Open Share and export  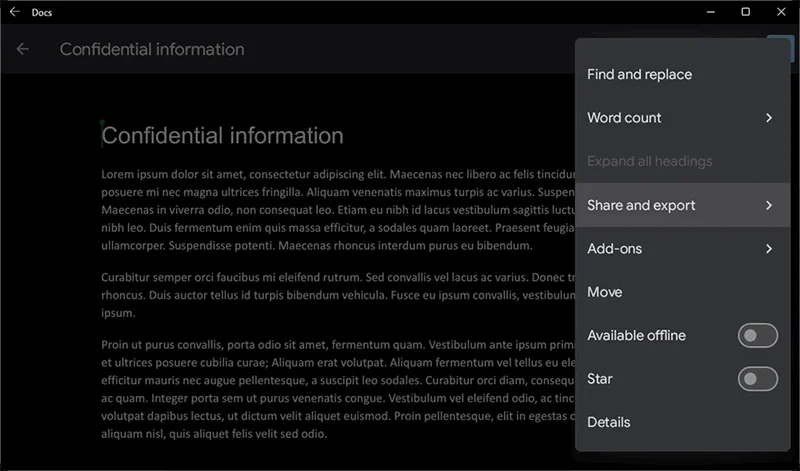[682, 205]
